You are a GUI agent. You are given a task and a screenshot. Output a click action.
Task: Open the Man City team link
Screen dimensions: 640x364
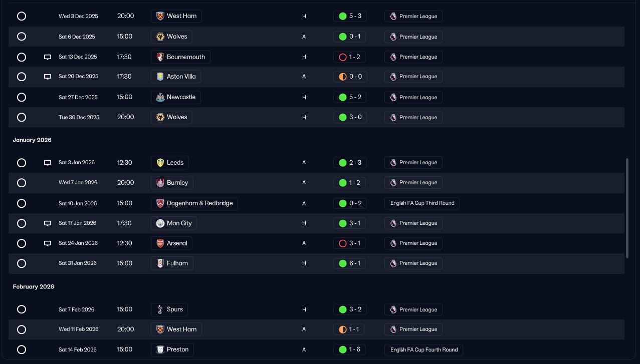(174, 223)
